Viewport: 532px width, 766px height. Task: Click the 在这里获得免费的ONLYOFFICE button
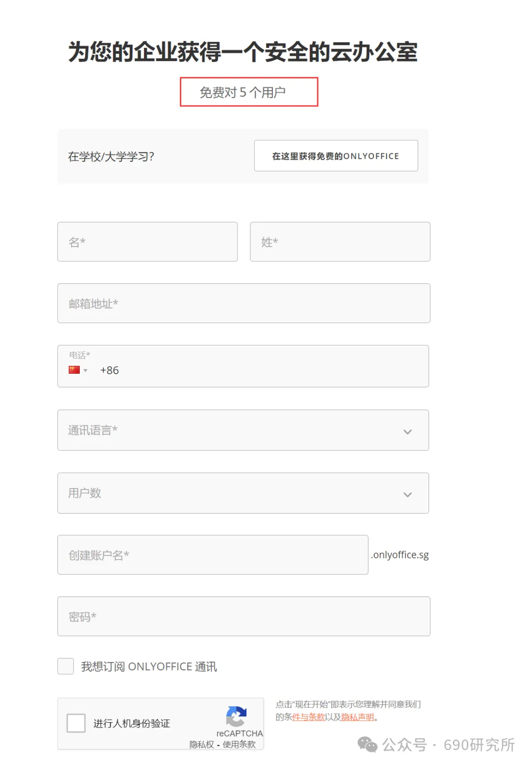(x=336, y=156)
